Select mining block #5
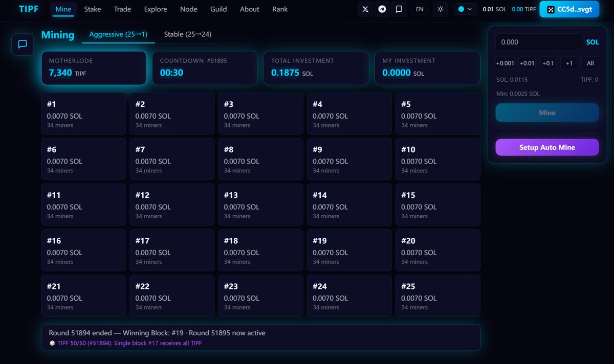The width and height of the screenshot is (614, 364). [x=438, y=113]
